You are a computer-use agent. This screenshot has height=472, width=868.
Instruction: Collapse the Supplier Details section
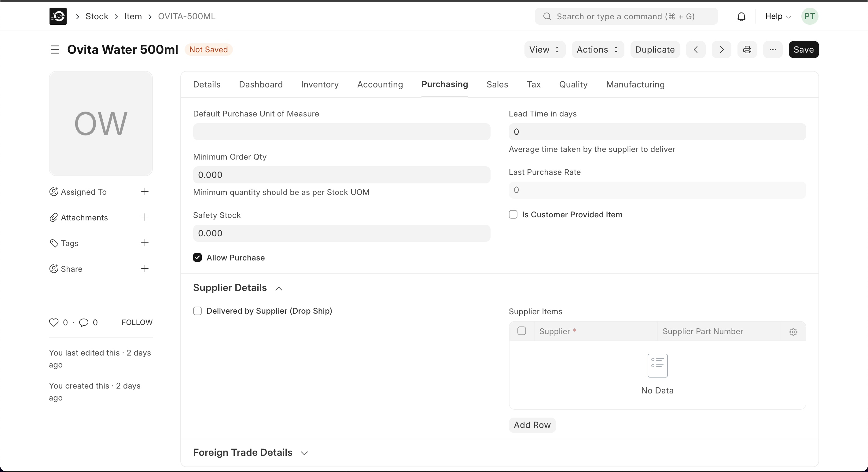[x=278, y=288]
